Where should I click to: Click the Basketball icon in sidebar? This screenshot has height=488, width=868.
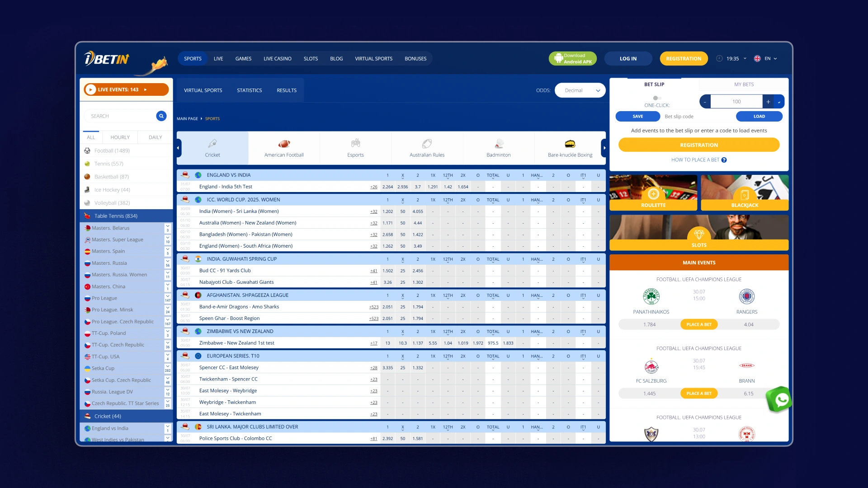tap(87, 177)
